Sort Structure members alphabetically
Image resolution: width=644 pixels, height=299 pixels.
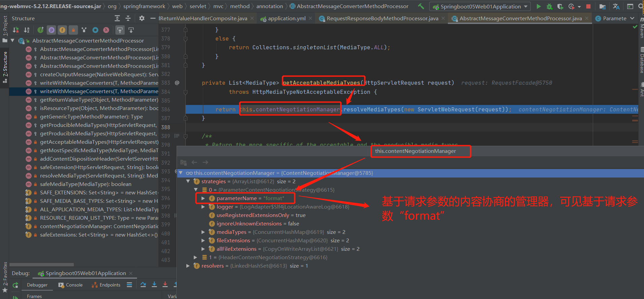click(x=27, y=30)
